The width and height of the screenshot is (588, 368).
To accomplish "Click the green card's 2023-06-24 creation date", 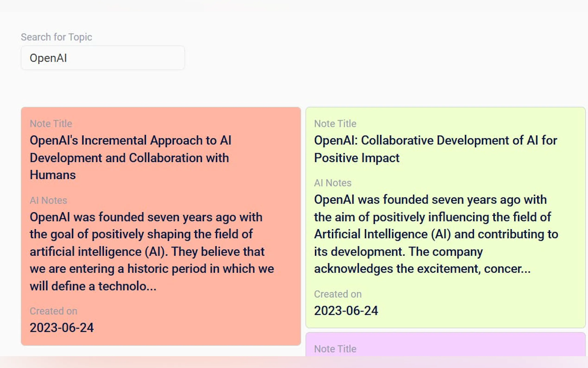I will pos(346,311).
